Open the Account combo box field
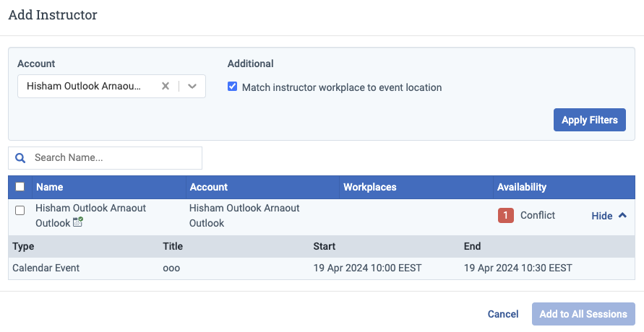Screen dimensions: 644x332 pos(111,86)
